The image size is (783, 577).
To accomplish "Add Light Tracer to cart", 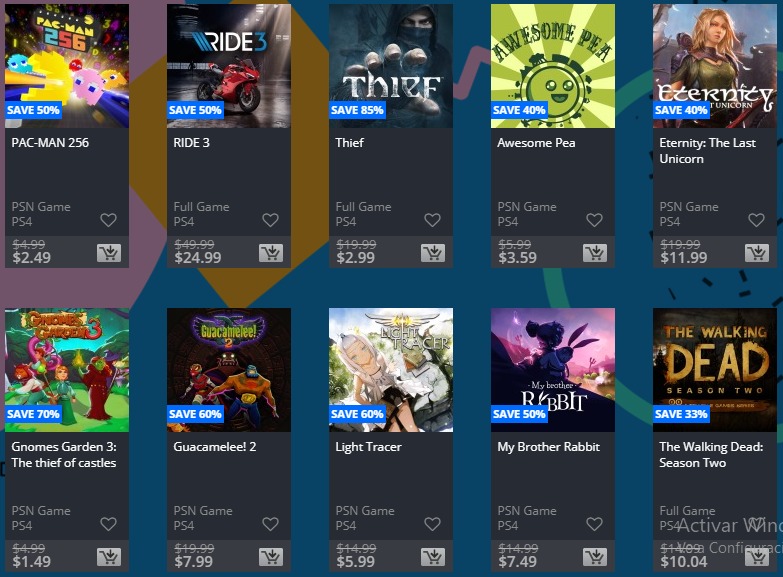I will (433, 557).
